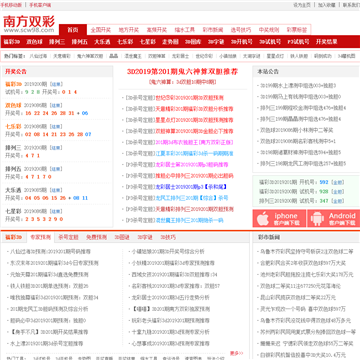Open 3D图库 in the red menu bar
360x360 pixels.
pos(193,42)
